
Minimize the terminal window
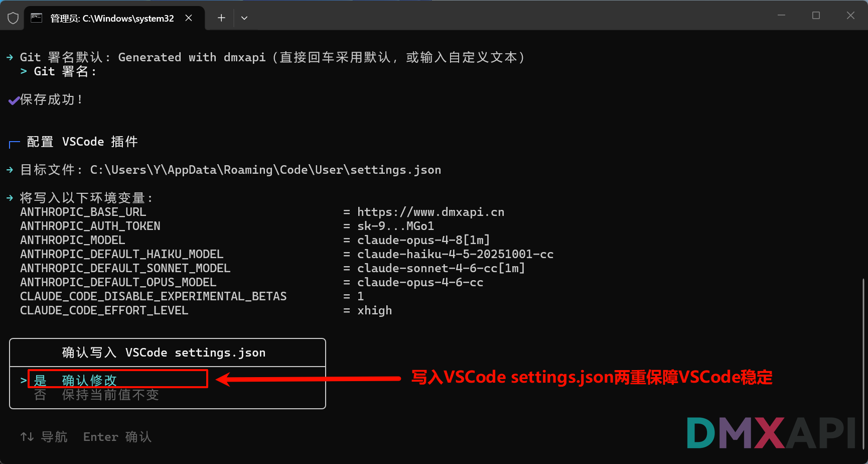tap(781, 16)
